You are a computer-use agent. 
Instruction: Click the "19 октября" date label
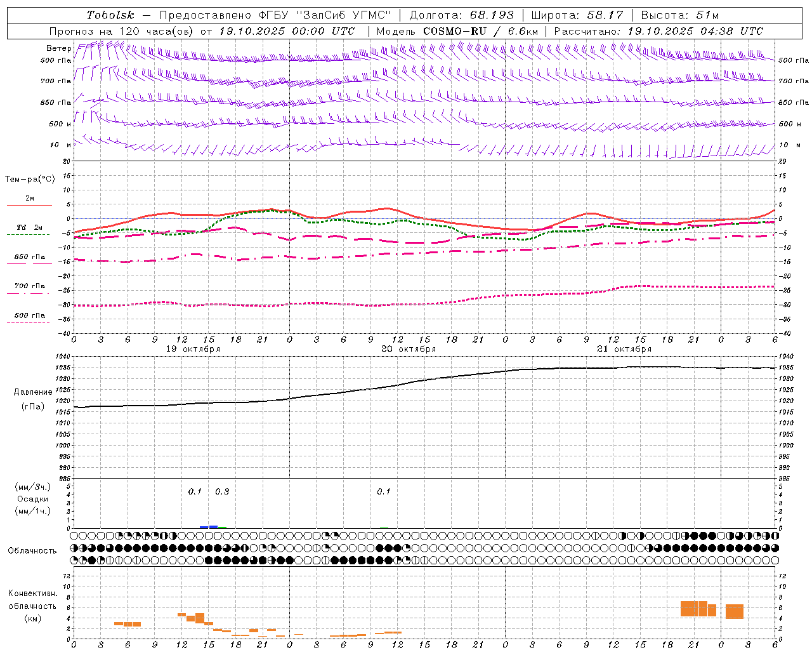tap(193, 349)
